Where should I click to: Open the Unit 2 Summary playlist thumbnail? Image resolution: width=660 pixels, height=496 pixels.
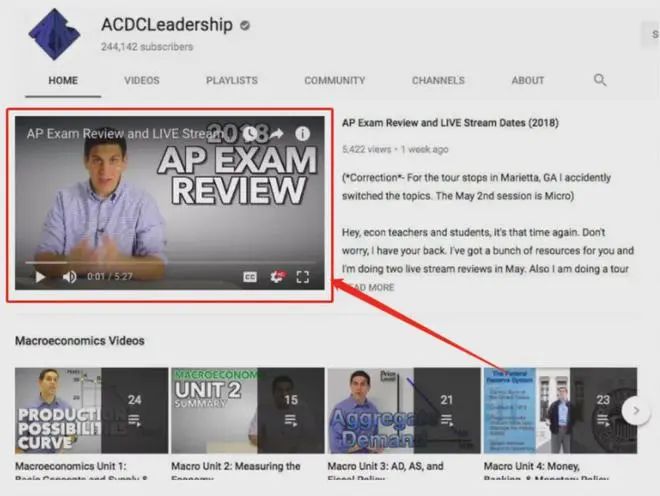coord(248,411)
